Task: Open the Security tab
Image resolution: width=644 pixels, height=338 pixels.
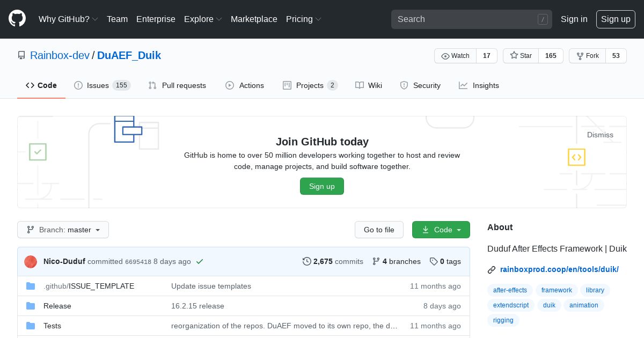Action: point(420,85)
